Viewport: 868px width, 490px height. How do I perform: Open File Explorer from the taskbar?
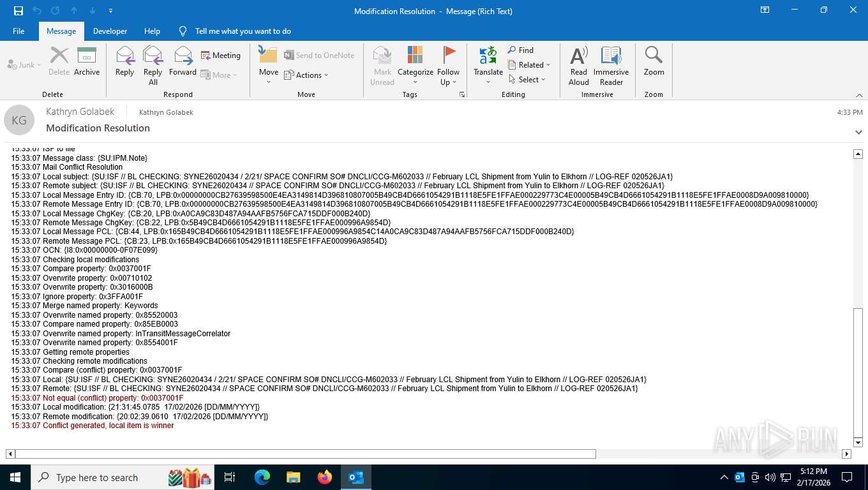point(294,477)
